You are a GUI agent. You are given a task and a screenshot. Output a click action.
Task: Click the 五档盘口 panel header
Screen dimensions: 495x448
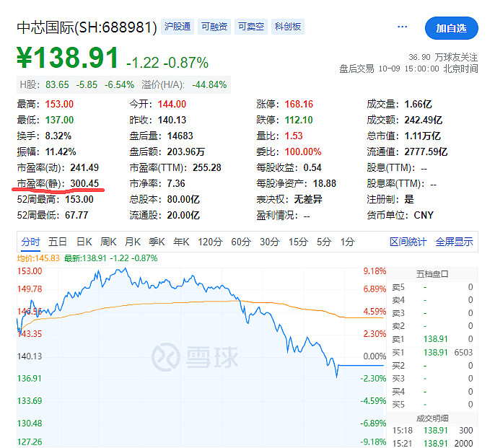pos(432,274)
